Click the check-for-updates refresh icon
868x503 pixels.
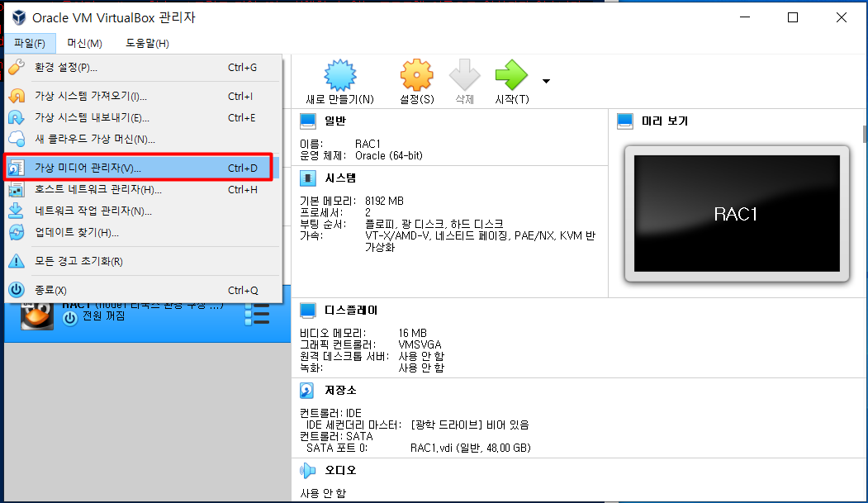tap(17, 232)
